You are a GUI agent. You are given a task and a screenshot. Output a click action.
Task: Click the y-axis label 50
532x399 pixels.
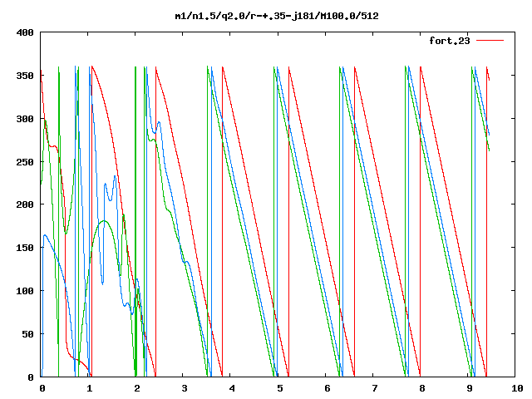27,334
